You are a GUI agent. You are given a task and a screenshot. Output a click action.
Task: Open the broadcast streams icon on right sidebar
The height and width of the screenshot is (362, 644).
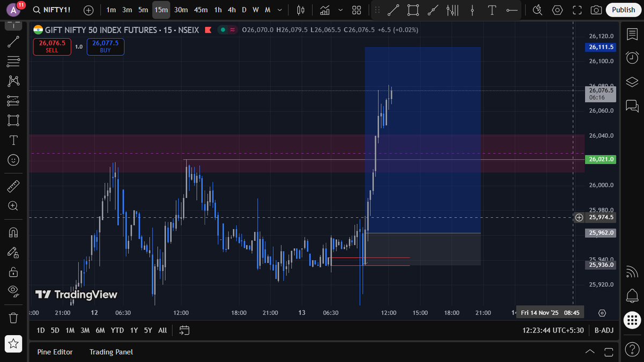pos(632,272)
